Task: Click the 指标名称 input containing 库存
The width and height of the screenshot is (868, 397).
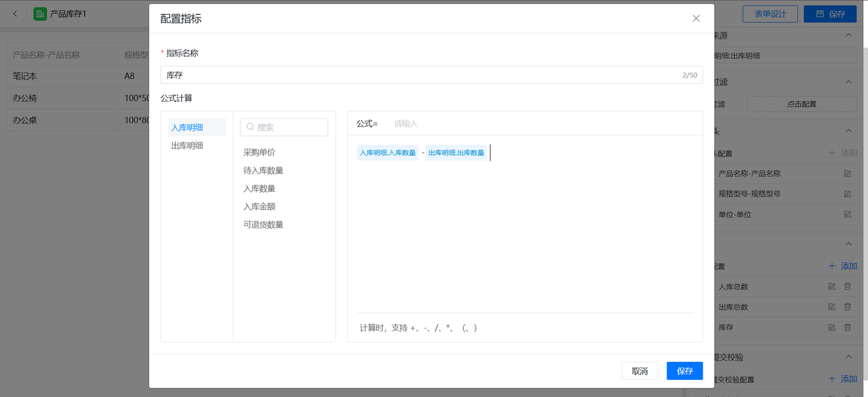Action: (420, 75)
